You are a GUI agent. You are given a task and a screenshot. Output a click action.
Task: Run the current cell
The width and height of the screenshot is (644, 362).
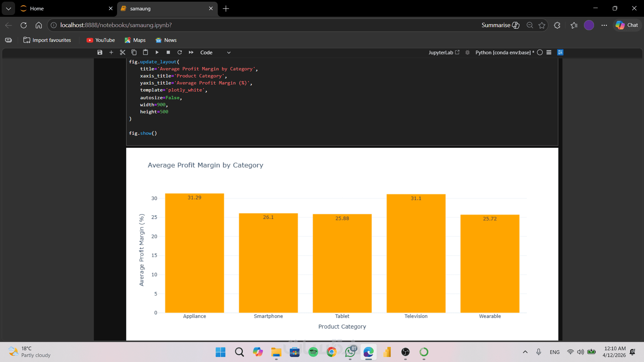point(157,52)
